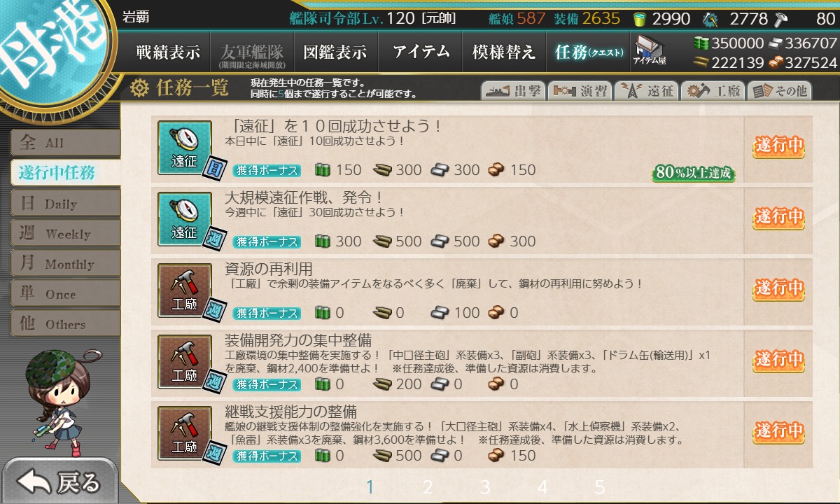
Task: Select the 出撃 sortie filter icon tab
Action: (513, 91)
